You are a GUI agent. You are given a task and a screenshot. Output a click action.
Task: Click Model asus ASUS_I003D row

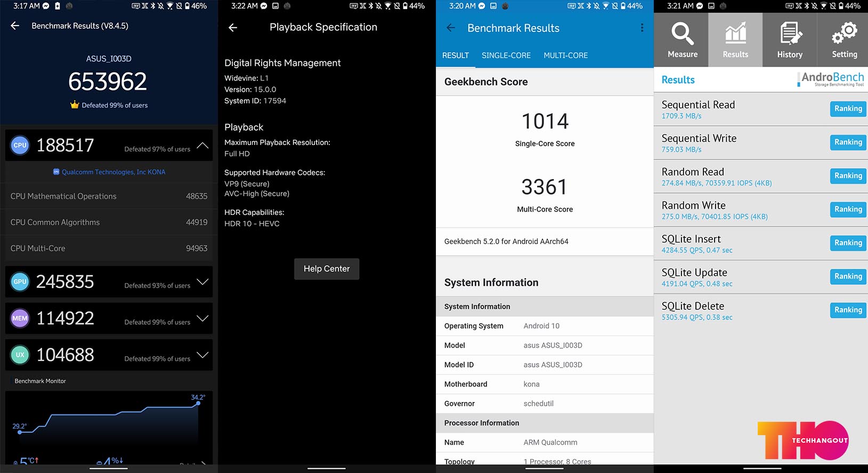pyautogui.click(x=545, y=346)
